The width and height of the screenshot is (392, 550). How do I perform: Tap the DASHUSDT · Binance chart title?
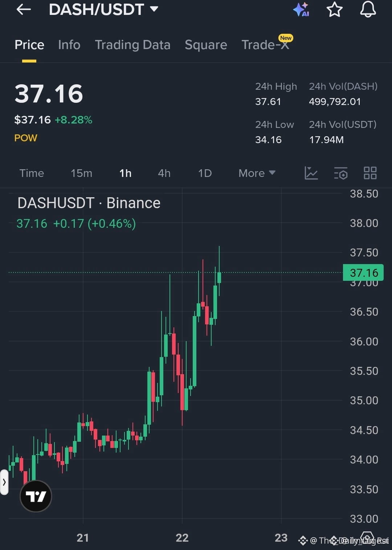point(89,203)
